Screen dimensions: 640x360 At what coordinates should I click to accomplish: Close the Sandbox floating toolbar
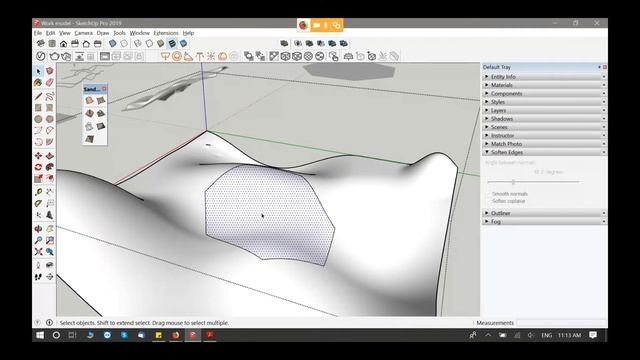coord(104,89)
